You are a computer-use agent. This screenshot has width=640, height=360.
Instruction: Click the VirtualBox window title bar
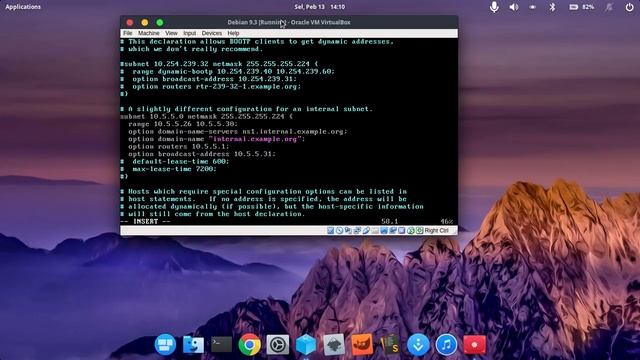click(289, 22)
